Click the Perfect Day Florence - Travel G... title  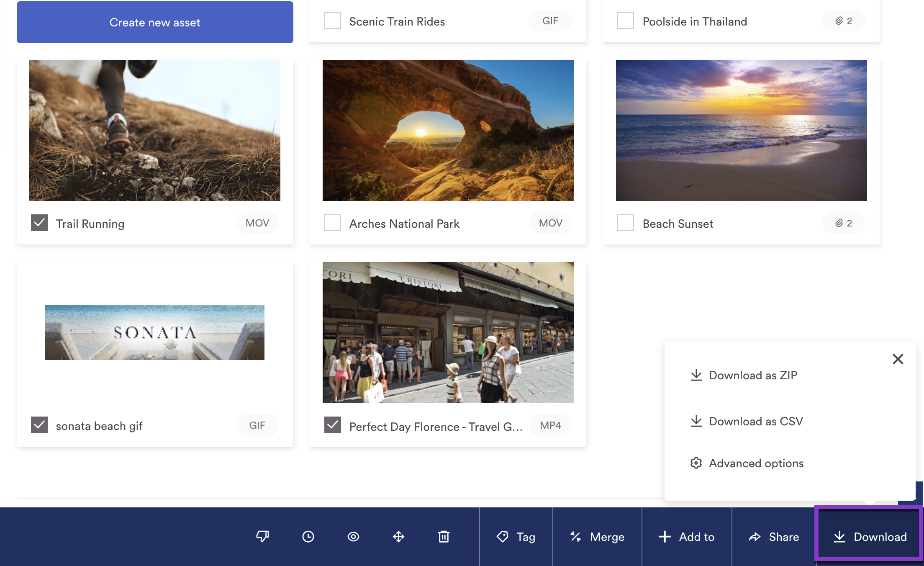pos(436,427)
